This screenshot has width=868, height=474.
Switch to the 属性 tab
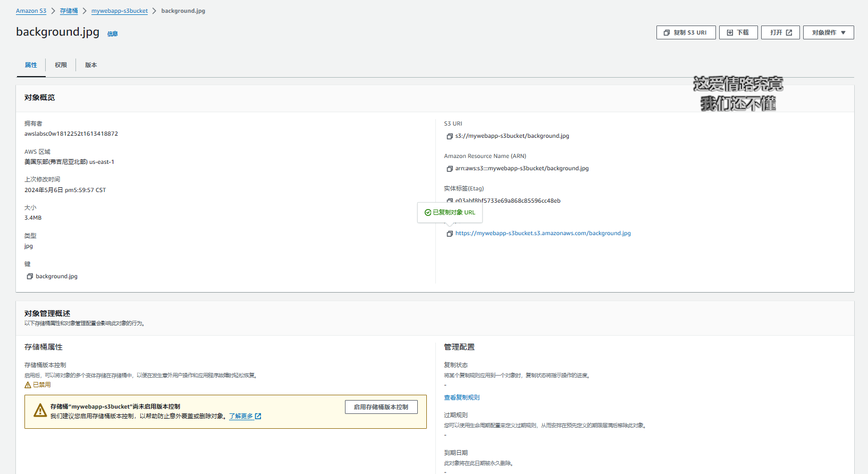(31, 65)
